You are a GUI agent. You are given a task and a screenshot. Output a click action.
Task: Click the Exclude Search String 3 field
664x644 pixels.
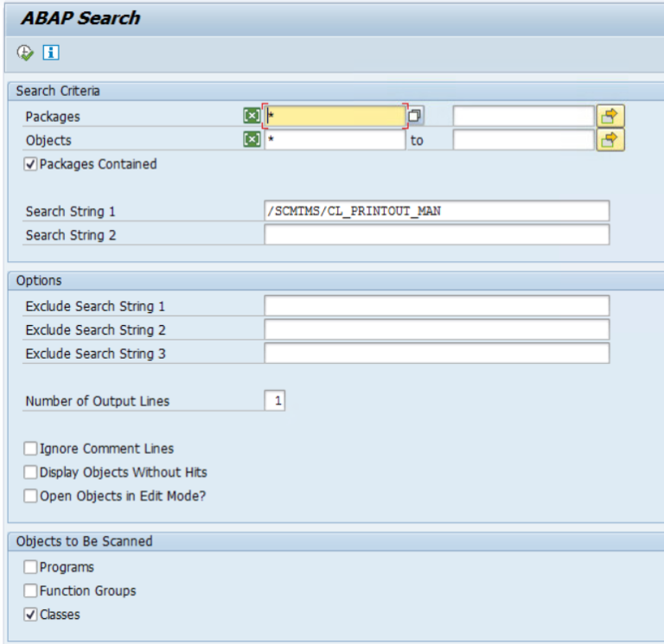point(437,353)
